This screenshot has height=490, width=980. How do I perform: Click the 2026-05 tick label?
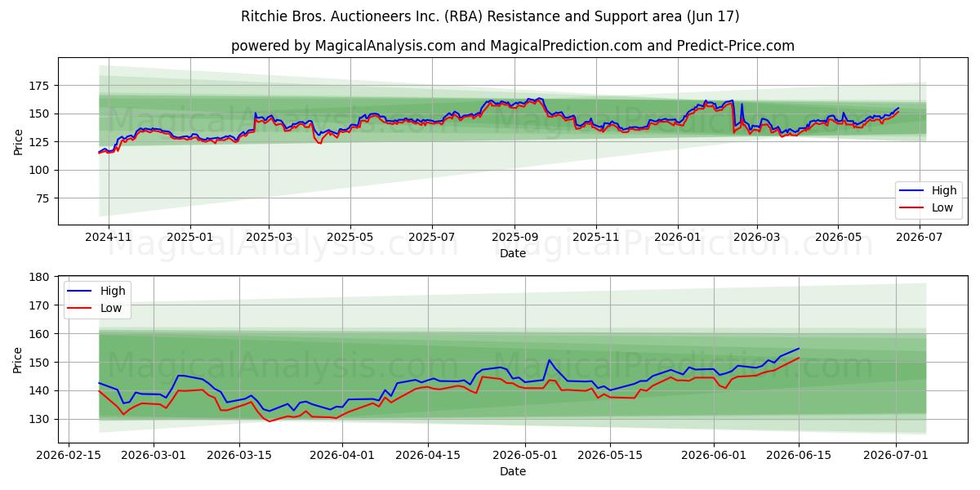click(x=838, y=237)
